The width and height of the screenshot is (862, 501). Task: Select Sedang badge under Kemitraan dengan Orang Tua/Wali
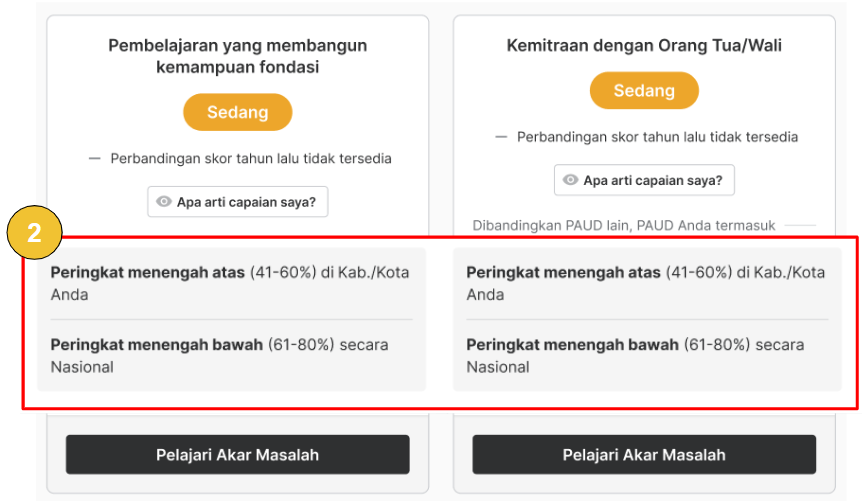pyautogui.click(x=644, y=90)
